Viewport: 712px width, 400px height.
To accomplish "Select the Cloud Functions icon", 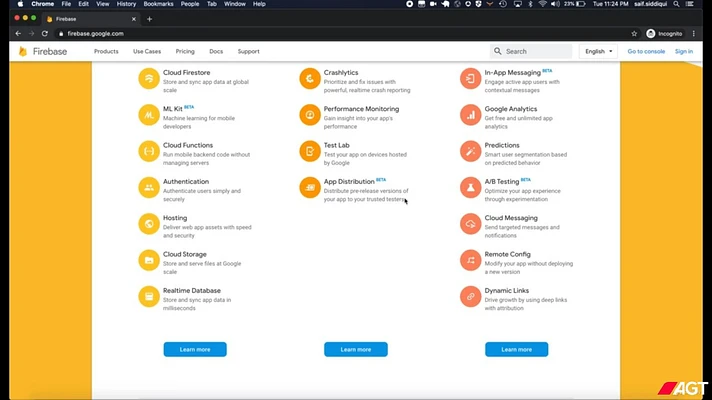I will point(149,151).
